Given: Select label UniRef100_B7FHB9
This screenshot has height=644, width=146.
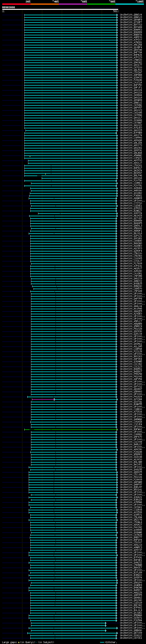Looking at the screenshot, I should (x=131, y=133).
